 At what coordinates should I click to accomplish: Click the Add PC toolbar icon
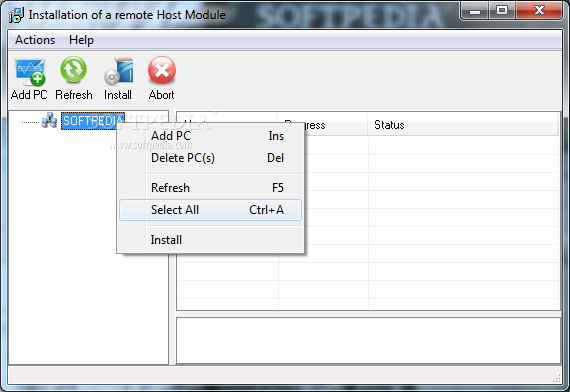30,72
